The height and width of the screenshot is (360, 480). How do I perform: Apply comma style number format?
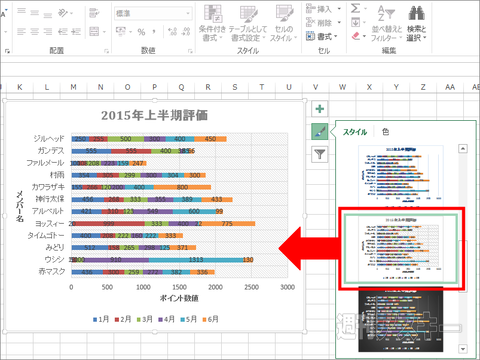[154, 31]
